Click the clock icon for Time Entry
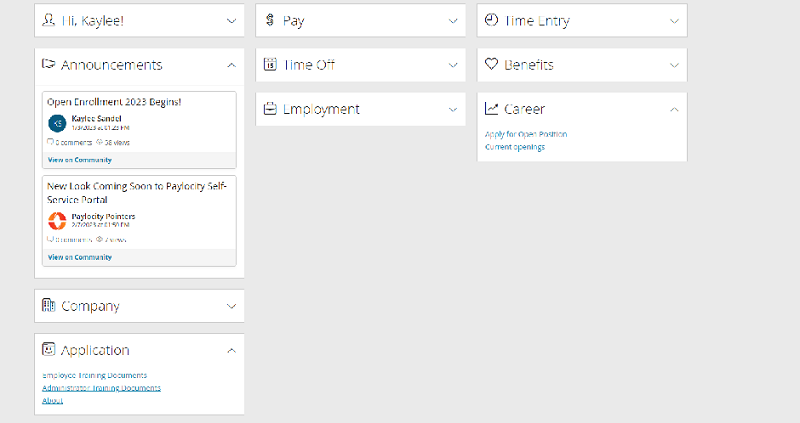800x423 pixels. coord(491,20)
